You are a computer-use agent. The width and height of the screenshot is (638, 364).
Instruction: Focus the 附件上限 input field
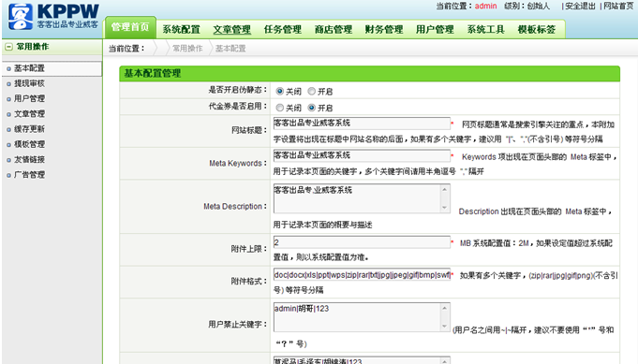(362, 242)
